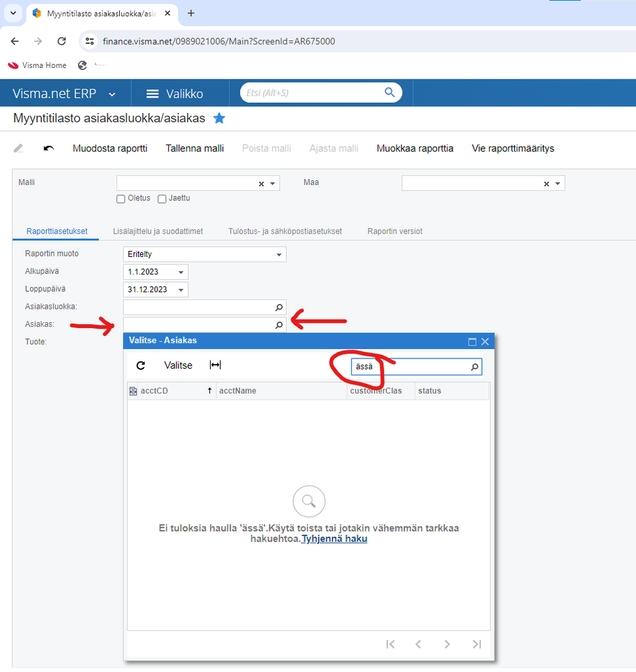Click the pencil edit icon in toolbar

18,148
